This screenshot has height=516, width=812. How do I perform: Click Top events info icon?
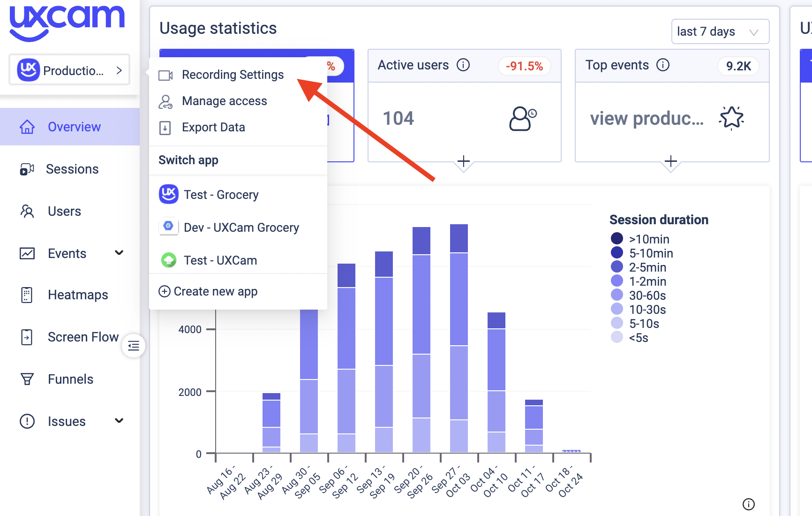tap(663, 65)
